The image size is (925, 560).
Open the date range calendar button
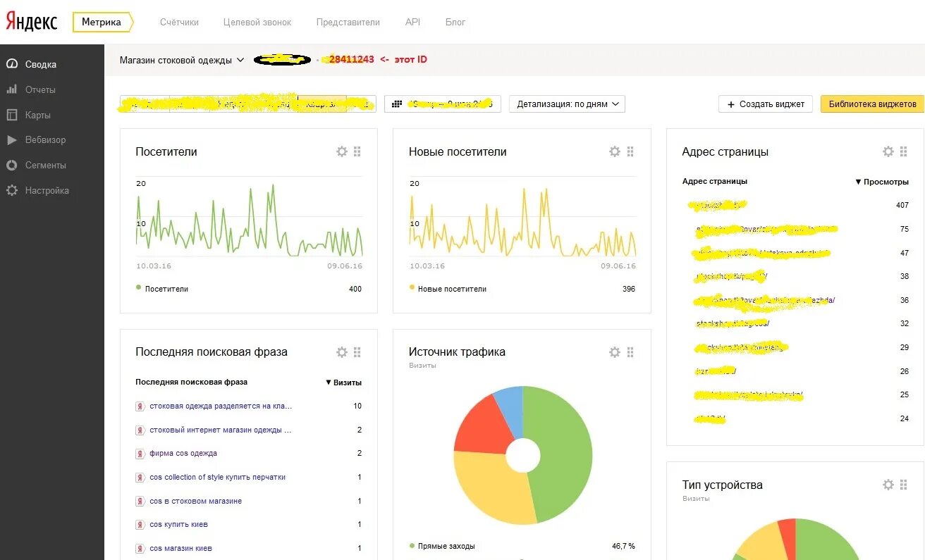coord(442,104)
